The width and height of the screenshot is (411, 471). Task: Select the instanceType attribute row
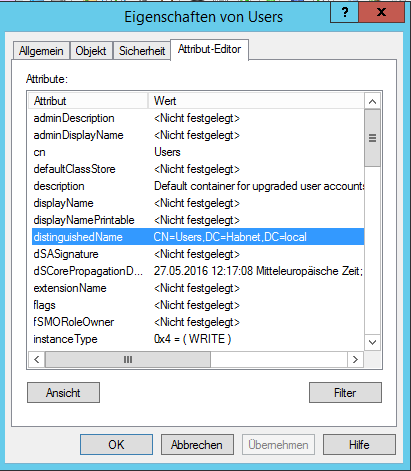198,339
